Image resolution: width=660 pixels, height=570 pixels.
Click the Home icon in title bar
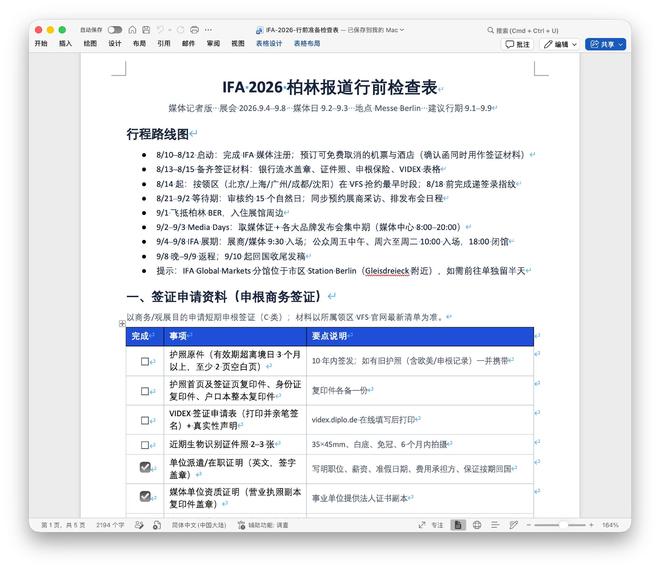click(132, 30)
